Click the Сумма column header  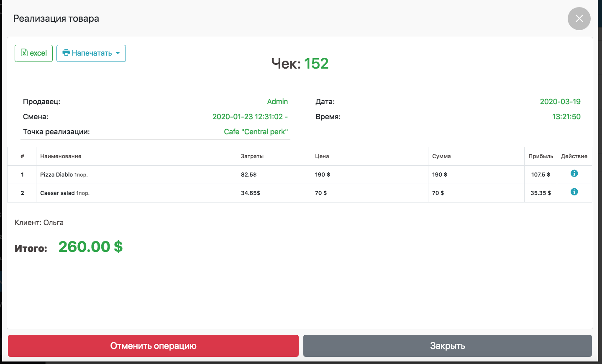point(441,156)
